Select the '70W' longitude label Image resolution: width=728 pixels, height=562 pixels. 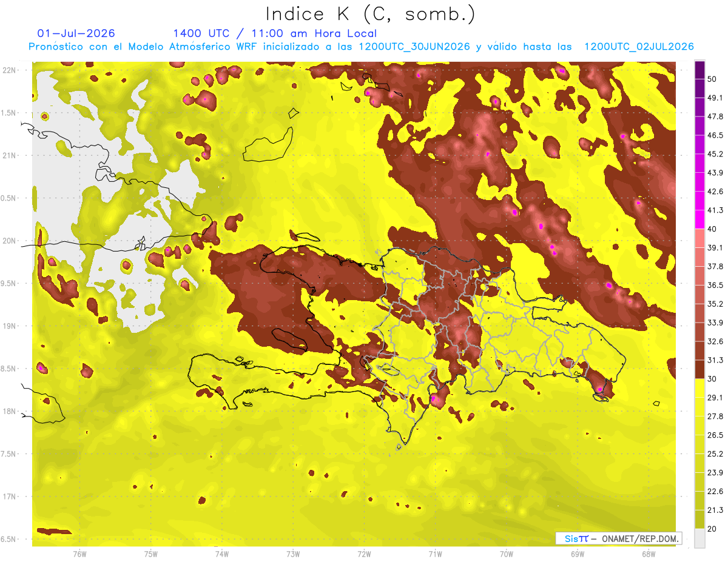[x=507, y=555]
